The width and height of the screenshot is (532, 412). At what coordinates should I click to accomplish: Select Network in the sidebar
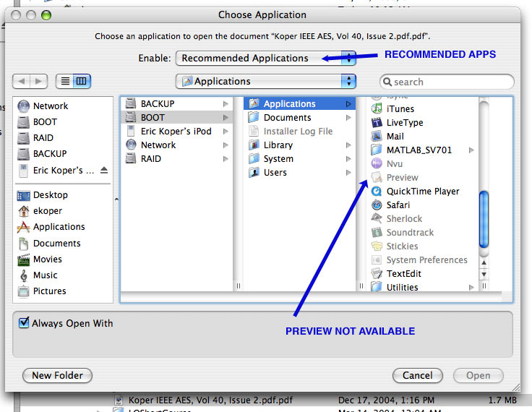pyautogui.click(x=50, y=106)
